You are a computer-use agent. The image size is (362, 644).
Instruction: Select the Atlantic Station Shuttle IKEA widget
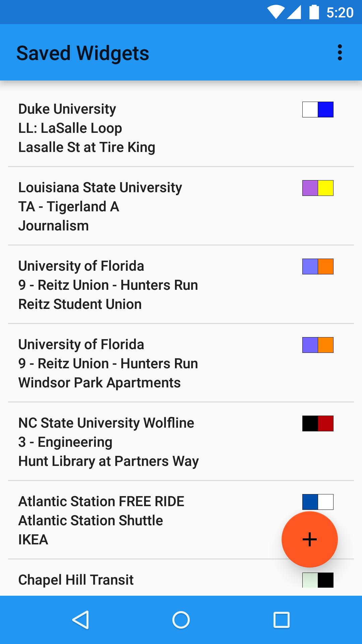tap(134, 521)
